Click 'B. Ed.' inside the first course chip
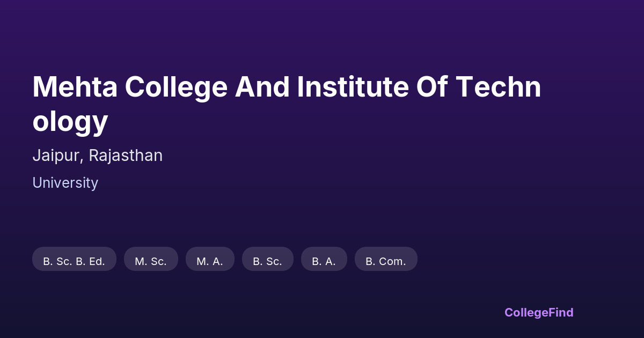This screenshot has width=644, height=338. (x=90, y=261)
